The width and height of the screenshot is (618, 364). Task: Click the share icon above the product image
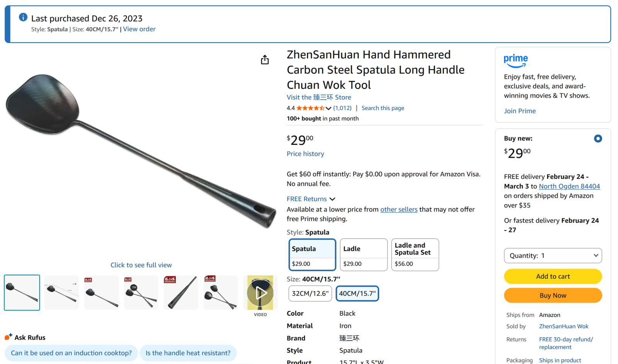click(265, 60)
